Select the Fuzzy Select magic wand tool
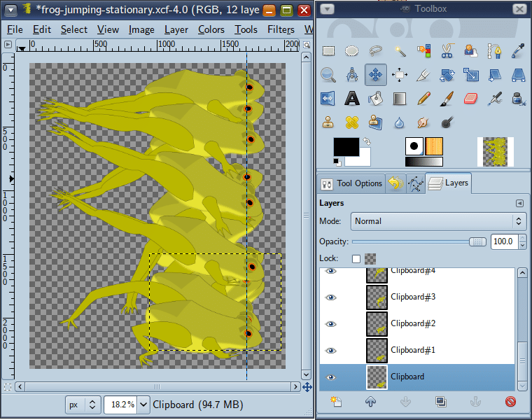532x420 pixels. click(x=400, y=51)
